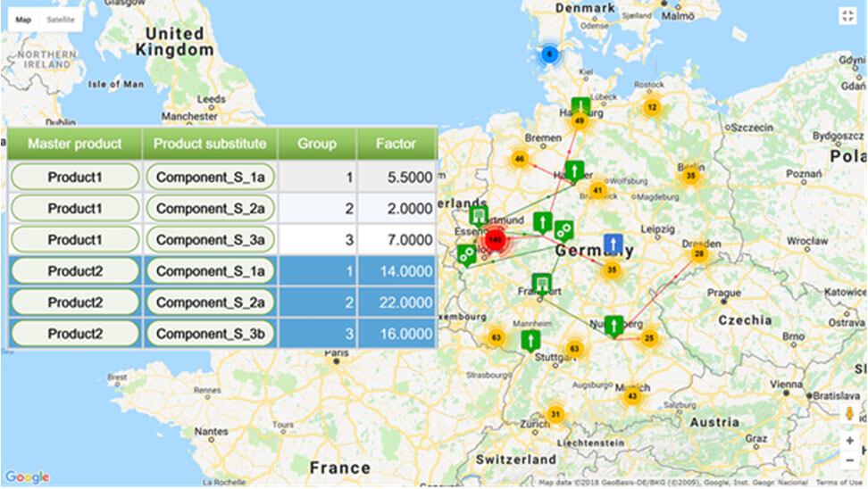Click the Component_S_3a pill
Image resolution: width=868 pixels, height=489 pixels.
coord(211,239)
